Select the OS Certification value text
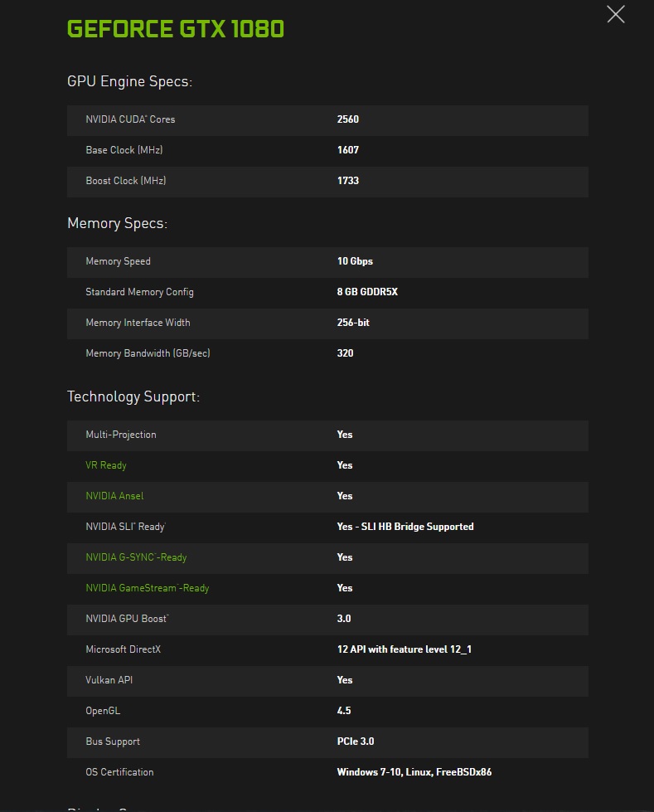 414,772
